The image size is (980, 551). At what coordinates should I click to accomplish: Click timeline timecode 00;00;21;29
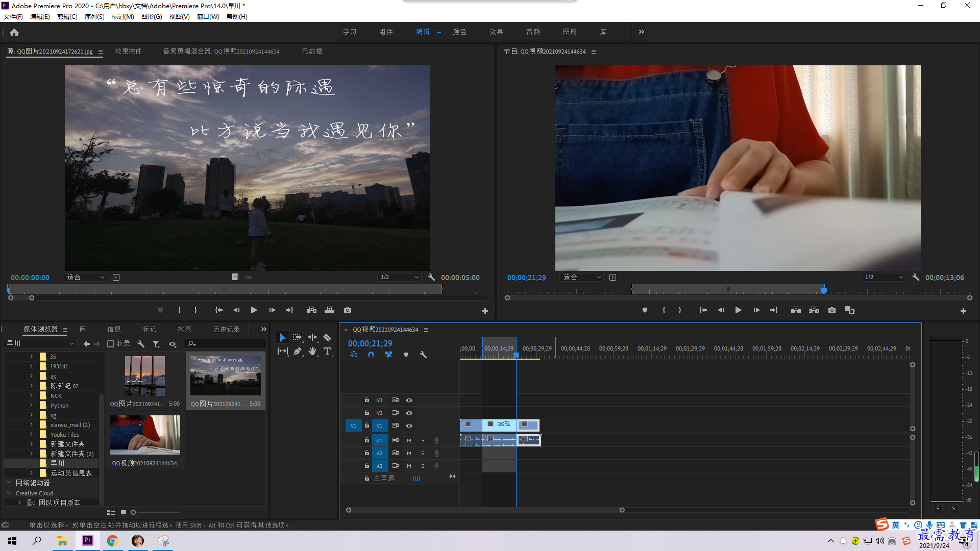(x=370, y=344)
